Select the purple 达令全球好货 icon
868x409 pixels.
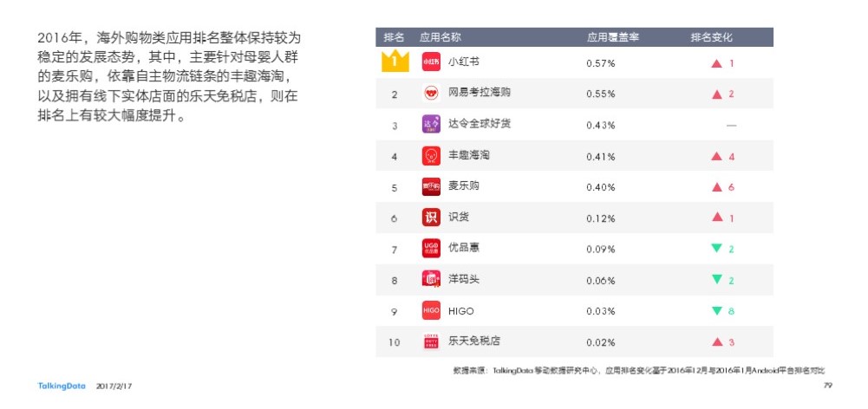coord(431,124)
